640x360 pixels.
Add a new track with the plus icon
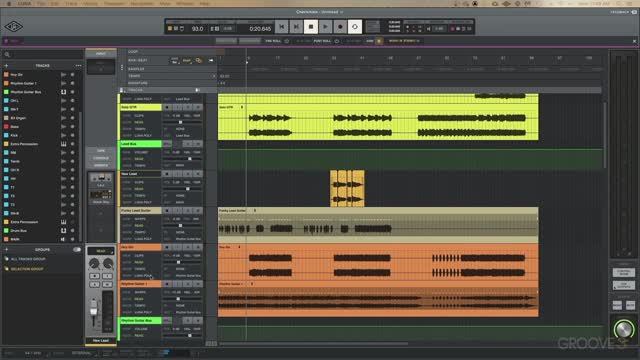[x=6, y=66]
